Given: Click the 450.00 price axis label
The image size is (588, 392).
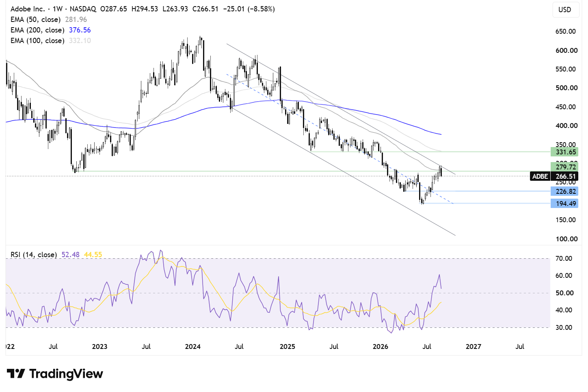Looking at the screenshot, I should [x=566, y=107].
